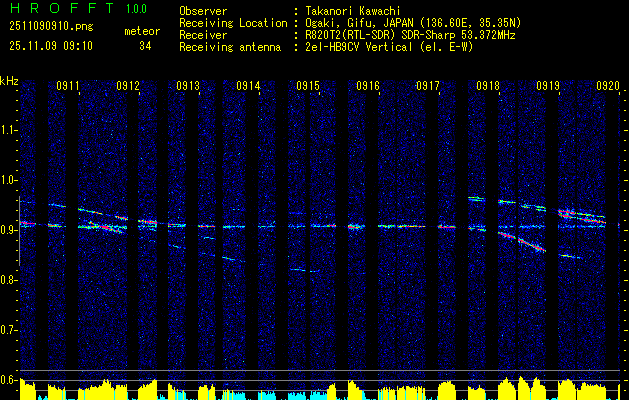Click the descending meteor echo trail after 0918
629x400 pixels.
521,242
